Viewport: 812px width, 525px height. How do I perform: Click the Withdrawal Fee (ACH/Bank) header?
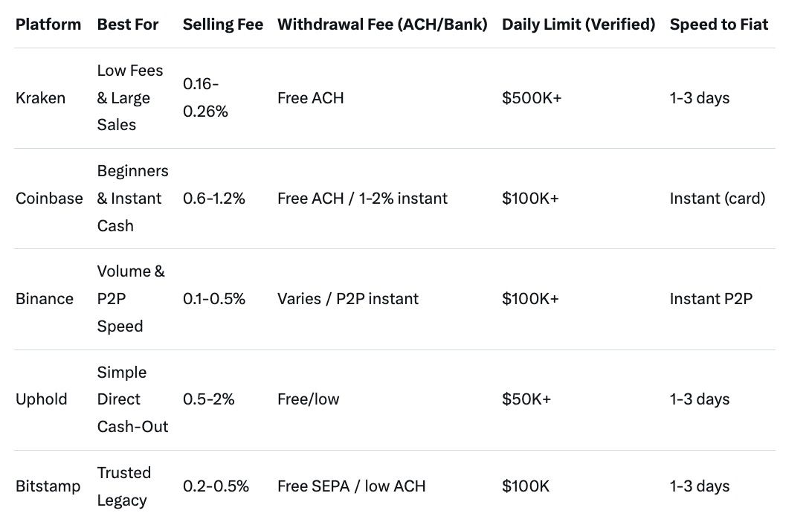[x=382, y=25]
